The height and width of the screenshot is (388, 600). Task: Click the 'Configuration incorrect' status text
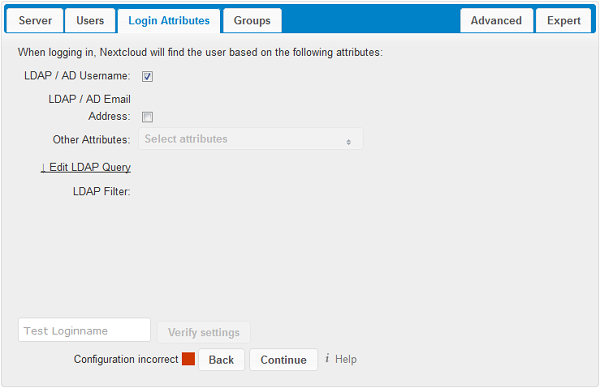[x=126, y=359]
